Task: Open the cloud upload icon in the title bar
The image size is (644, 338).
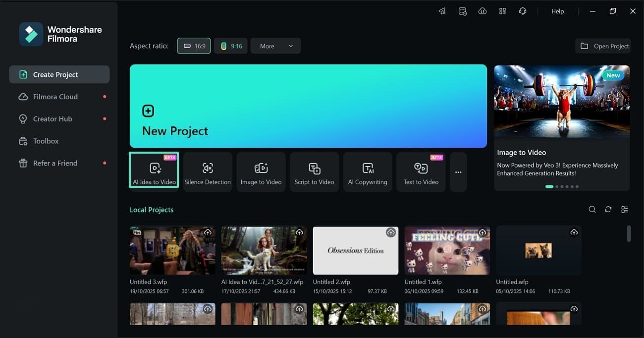Action: [x=483, y=11]
